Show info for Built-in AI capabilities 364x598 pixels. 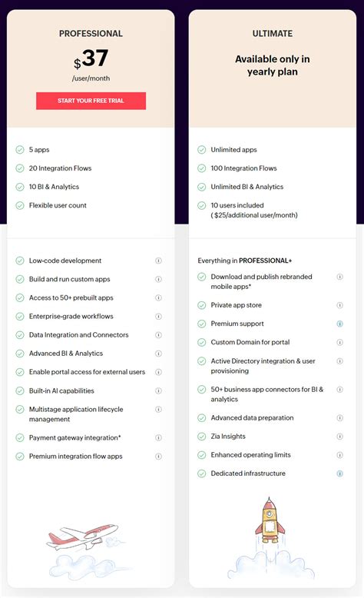coord(158,391)
